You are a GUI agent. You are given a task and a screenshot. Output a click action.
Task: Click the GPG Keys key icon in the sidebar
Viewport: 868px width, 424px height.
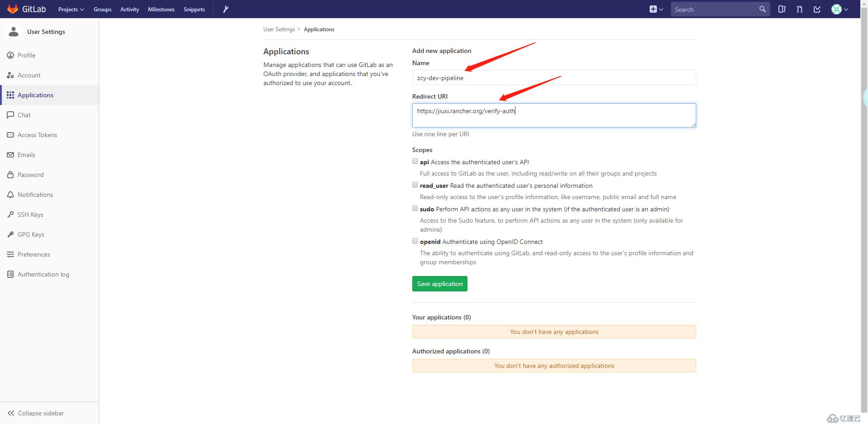[10, 234]
